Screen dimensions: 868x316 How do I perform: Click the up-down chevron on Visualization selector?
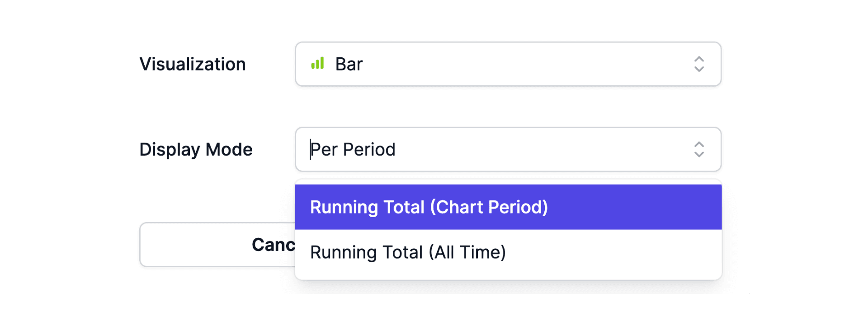coord(698,64)
